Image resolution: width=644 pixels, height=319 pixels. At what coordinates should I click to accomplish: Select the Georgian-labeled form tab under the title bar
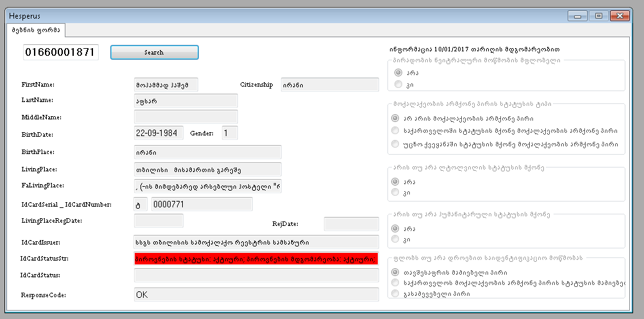(x=35, y=30)
